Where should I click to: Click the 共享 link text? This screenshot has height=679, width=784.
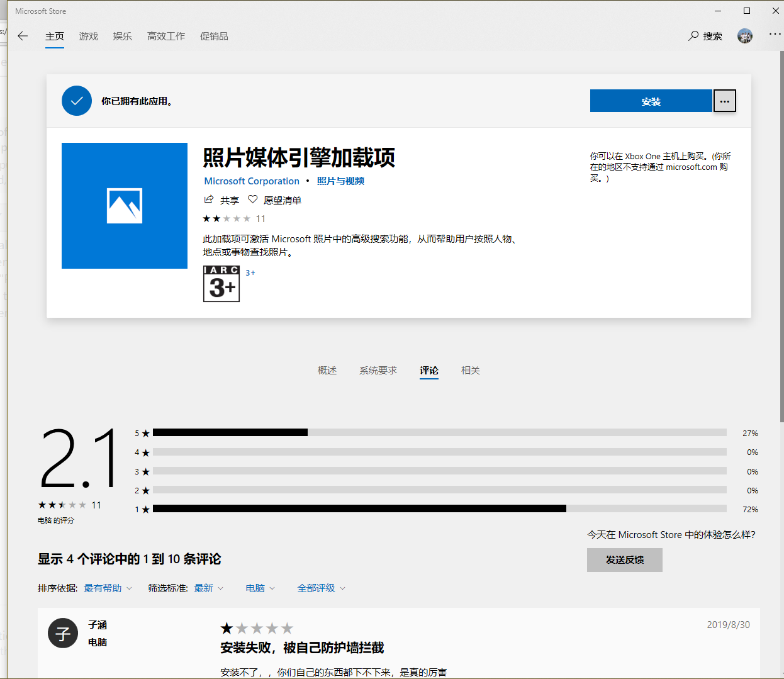230,200
